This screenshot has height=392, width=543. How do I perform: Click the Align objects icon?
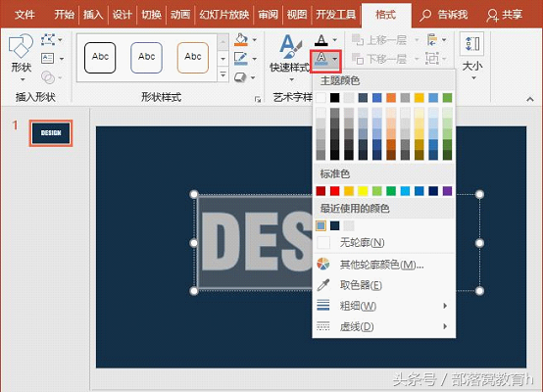(x=432, y=39)
